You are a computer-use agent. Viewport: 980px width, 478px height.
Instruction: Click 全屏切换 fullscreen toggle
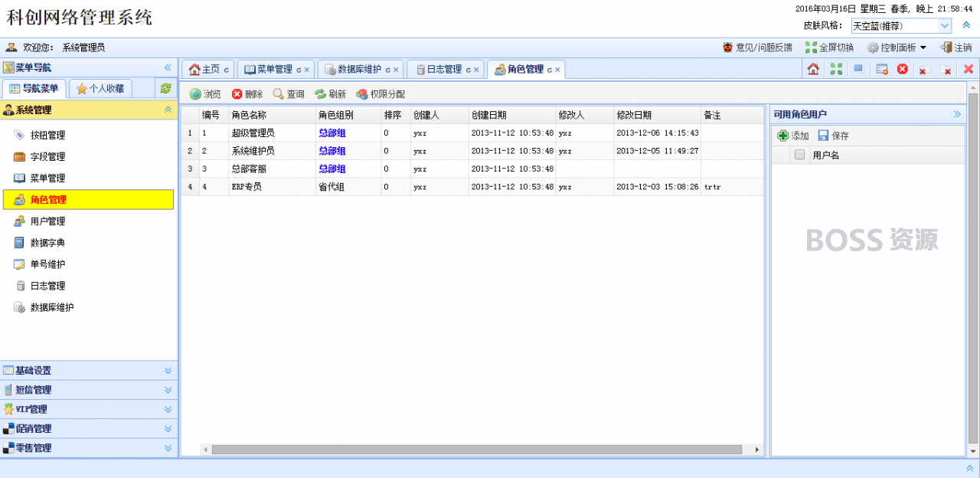click(x=829, y=47)
